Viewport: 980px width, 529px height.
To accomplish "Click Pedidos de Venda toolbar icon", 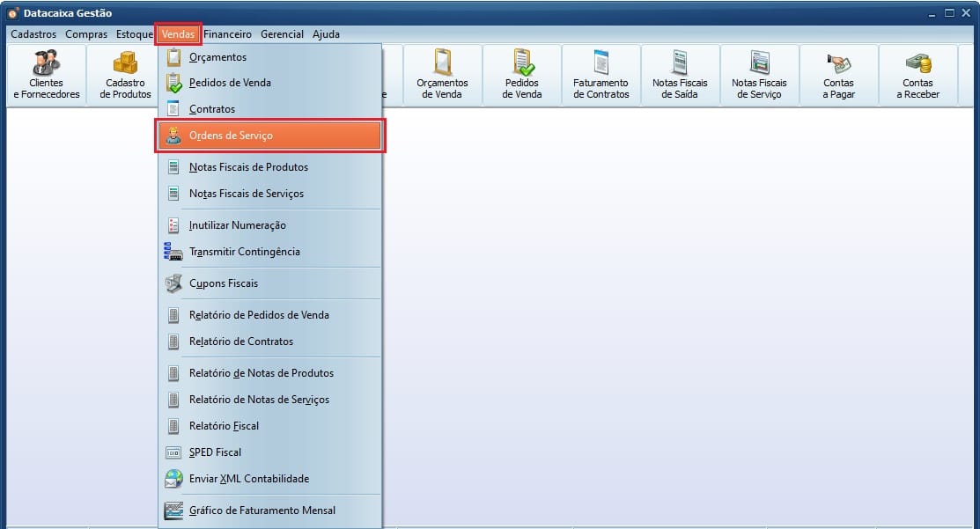I will (x=522, y=74).
